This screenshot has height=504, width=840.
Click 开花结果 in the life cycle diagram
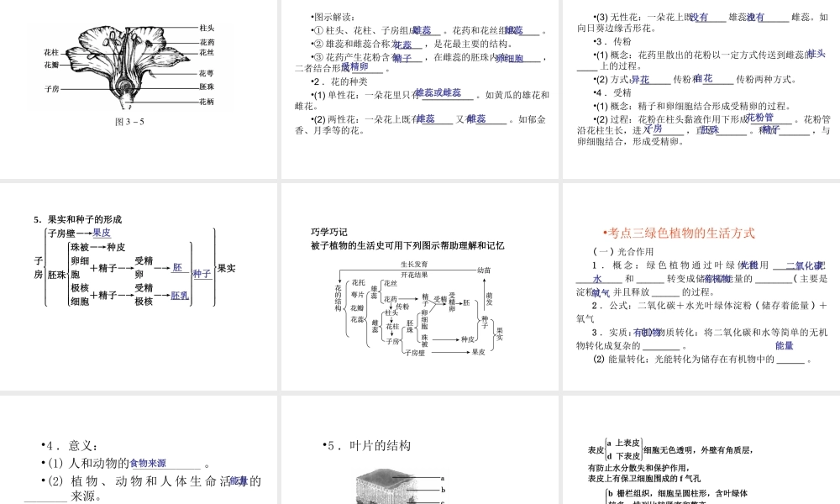click(414, 275)
